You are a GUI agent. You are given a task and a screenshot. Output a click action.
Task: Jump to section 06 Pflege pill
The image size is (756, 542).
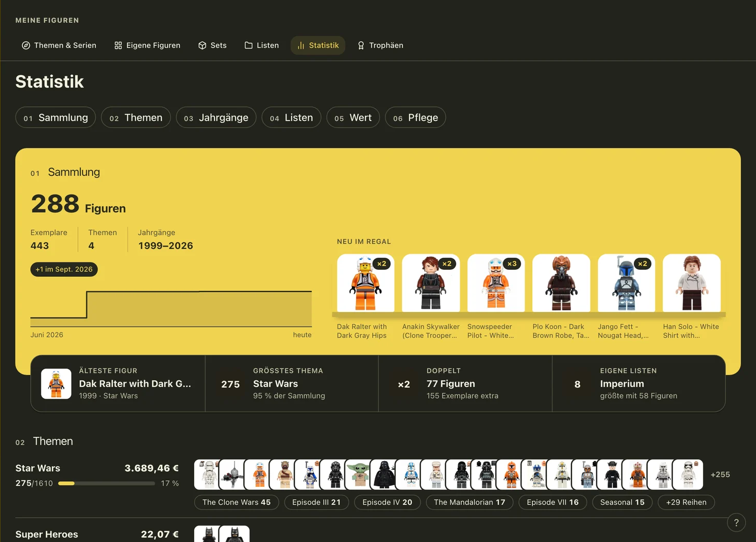tap(415, 118)
